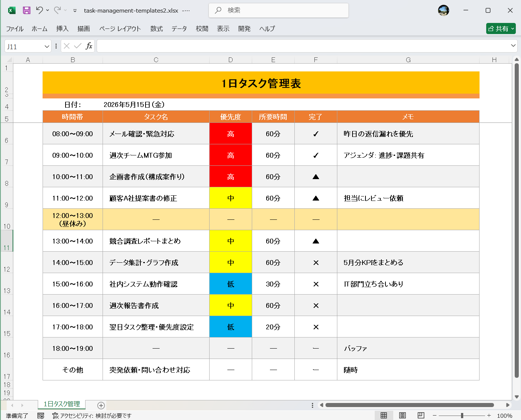
Task: Open the 開発 ribbon tab
Action: tap(244, 28)
